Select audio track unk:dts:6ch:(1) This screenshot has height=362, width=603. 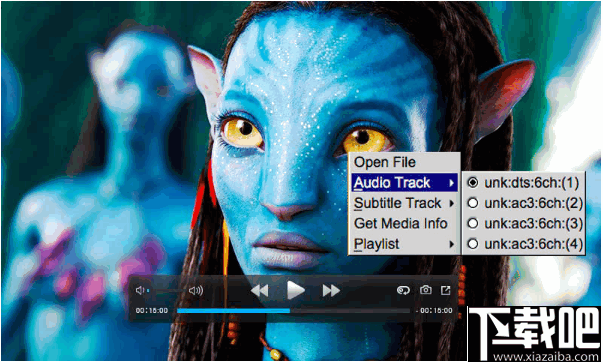click(x=523, y=183)
